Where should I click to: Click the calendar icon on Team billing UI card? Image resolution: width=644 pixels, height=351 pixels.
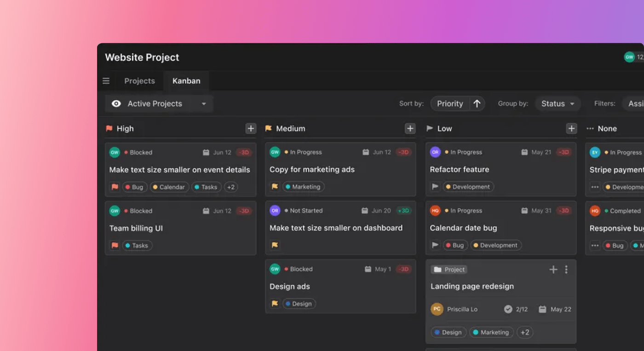pyautogui.click(x=206, y=211)
